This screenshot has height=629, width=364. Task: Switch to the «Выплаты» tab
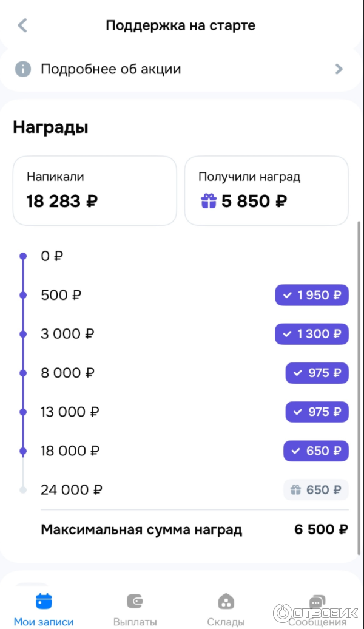tap(135, 621)
